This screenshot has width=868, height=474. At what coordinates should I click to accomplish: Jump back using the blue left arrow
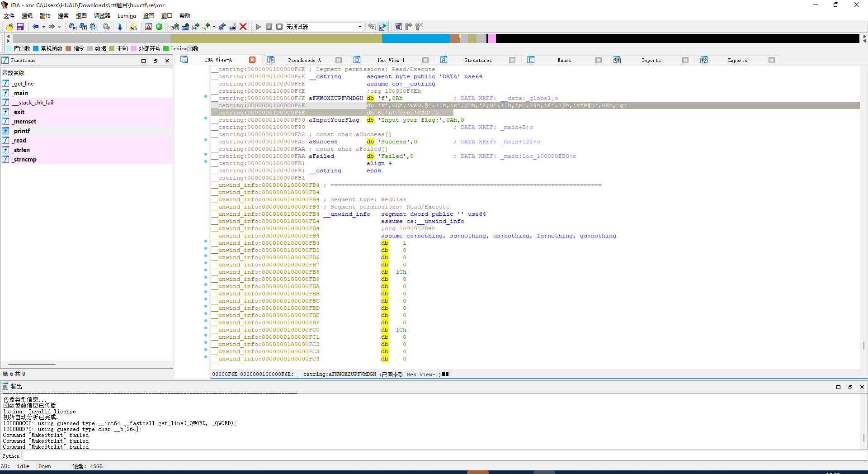[x=35, y=27]
